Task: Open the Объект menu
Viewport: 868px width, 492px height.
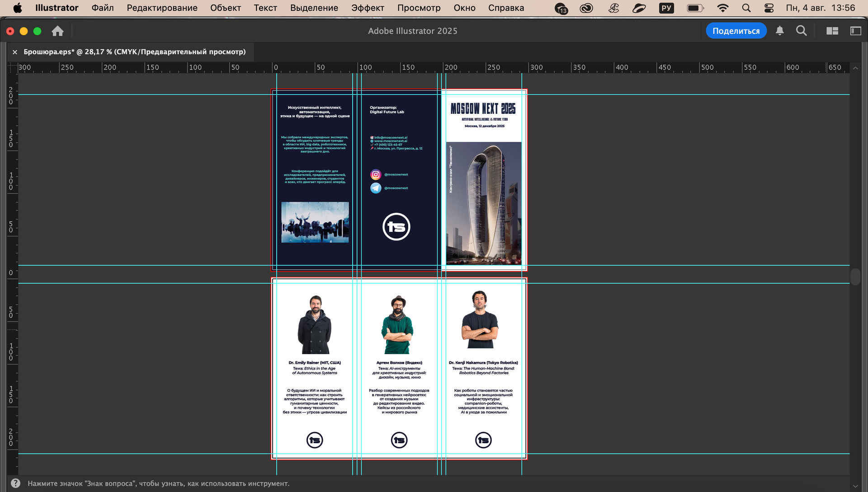Action: point(226,8)
